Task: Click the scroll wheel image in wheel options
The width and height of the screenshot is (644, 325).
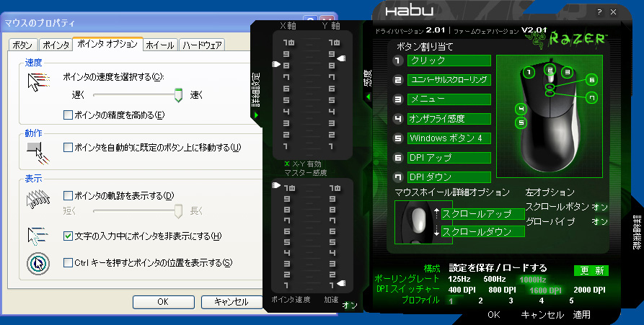Action: click(423, 222)
